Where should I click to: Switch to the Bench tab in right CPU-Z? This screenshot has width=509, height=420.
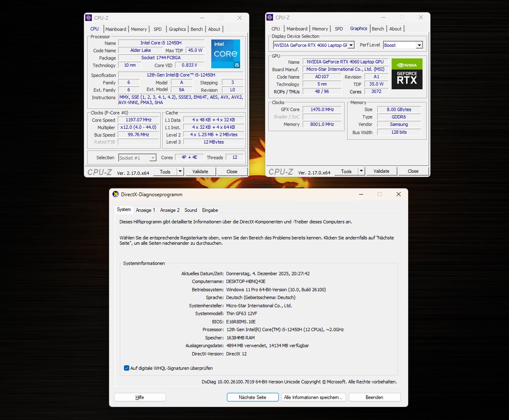click(378, 28)
